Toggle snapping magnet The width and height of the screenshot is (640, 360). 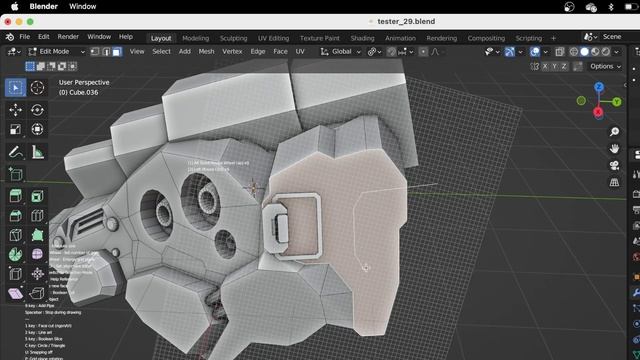[391, 52]
